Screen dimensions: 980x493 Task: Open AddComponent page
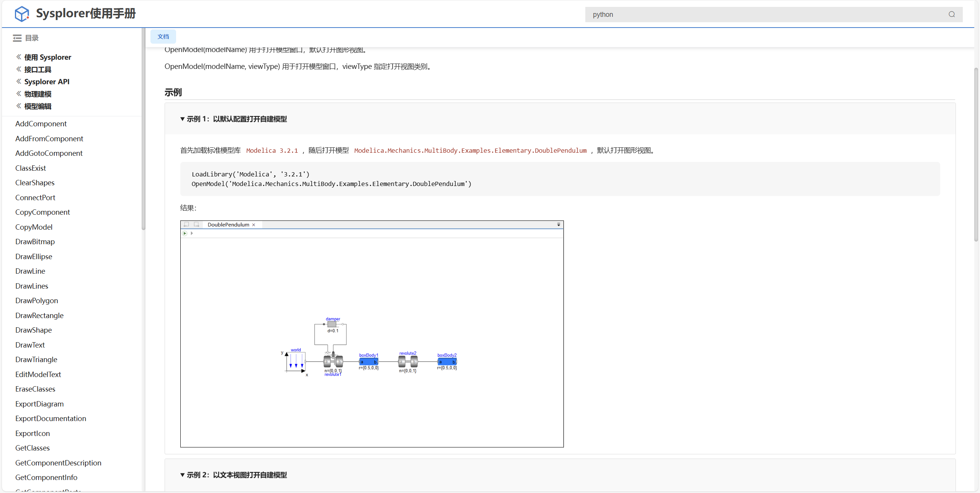[x=41, y=124]
